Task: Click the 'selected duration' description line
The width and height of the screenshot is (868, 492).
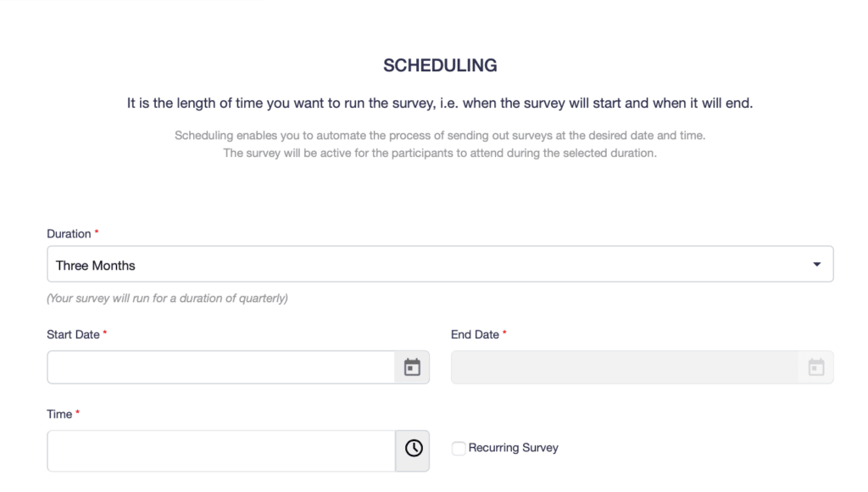Action: [440, 153]
